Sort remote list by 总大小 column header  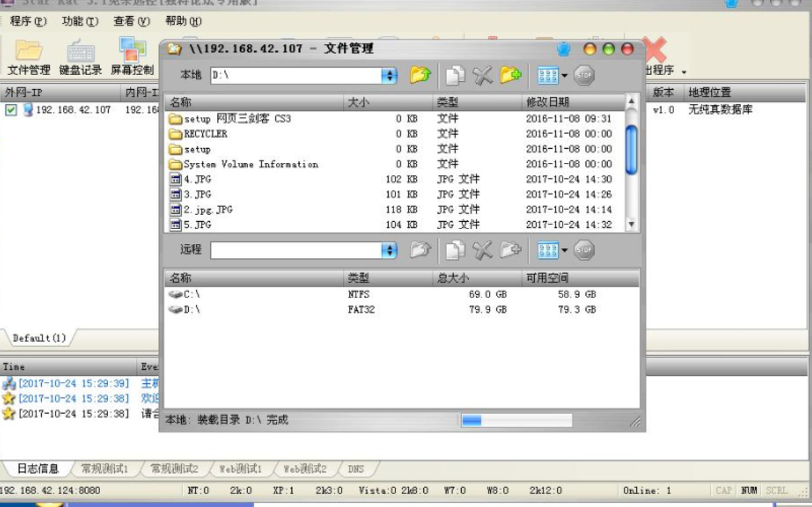coord(477,278)
